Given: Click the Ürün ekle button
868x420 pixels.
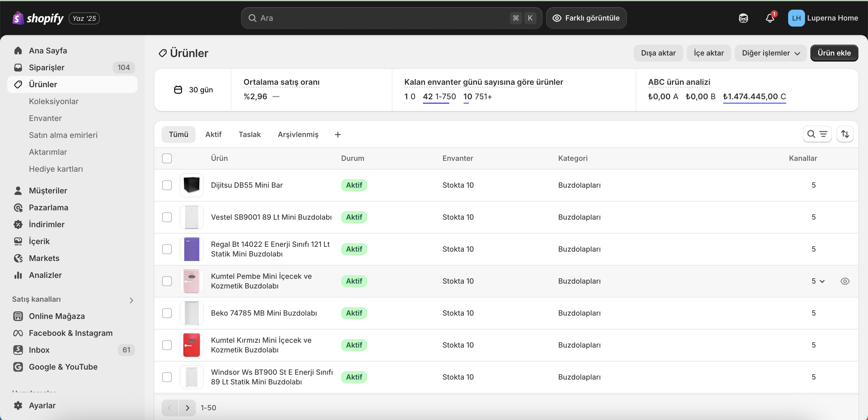Looking at the screenshot, I should pos(834,52).
